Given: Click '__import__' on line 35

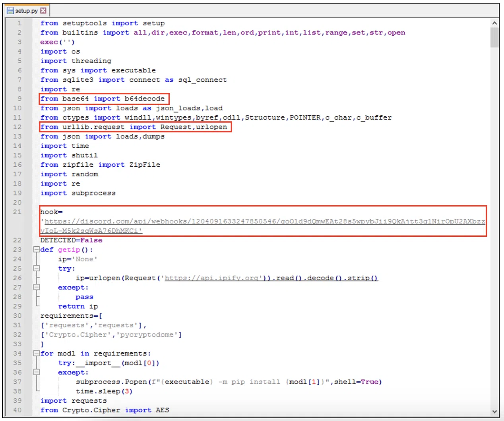Looking at the screenshot, I should coord(98,363).
